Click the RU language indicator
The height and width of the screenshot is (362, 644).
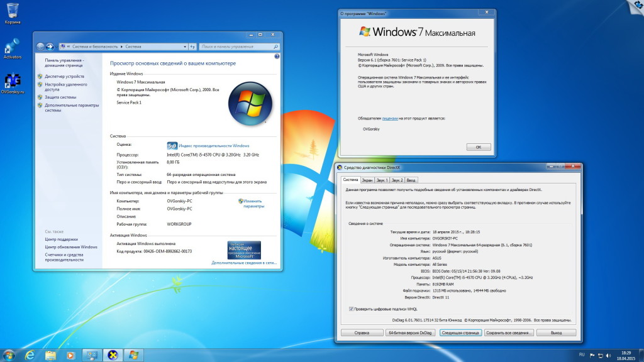(582, 354)
